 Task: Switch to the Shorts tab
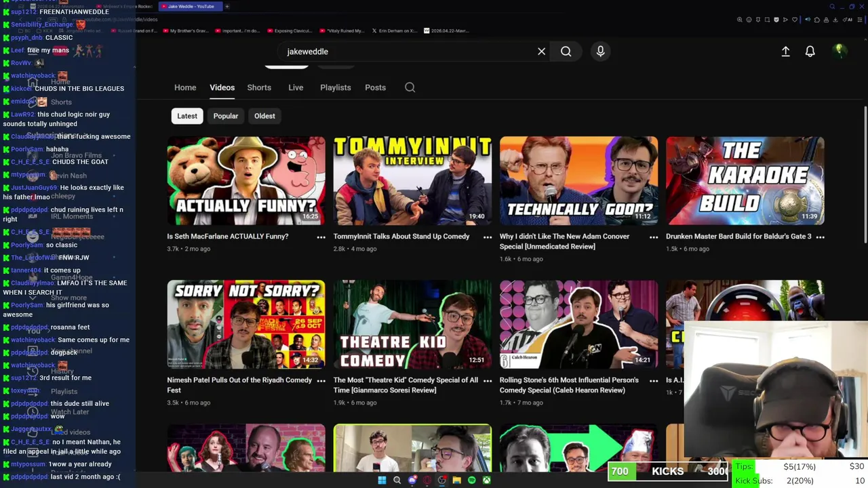pos(259,87)
